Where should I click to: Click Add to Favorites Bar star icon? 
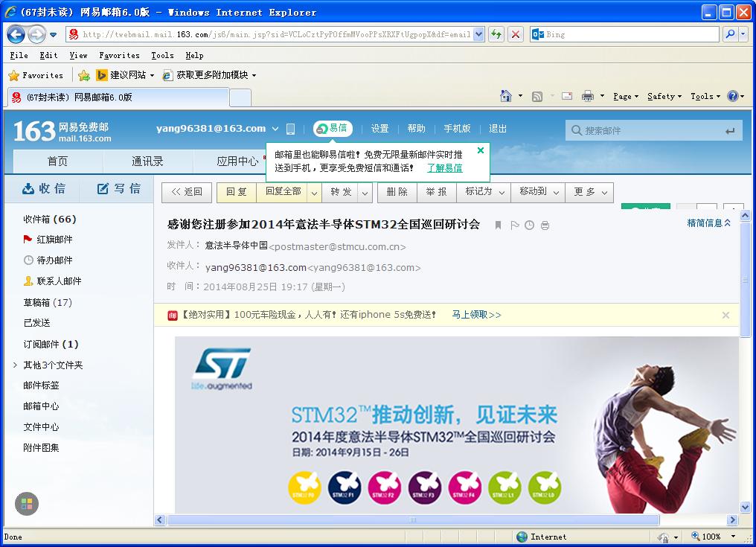click(84, 75)
